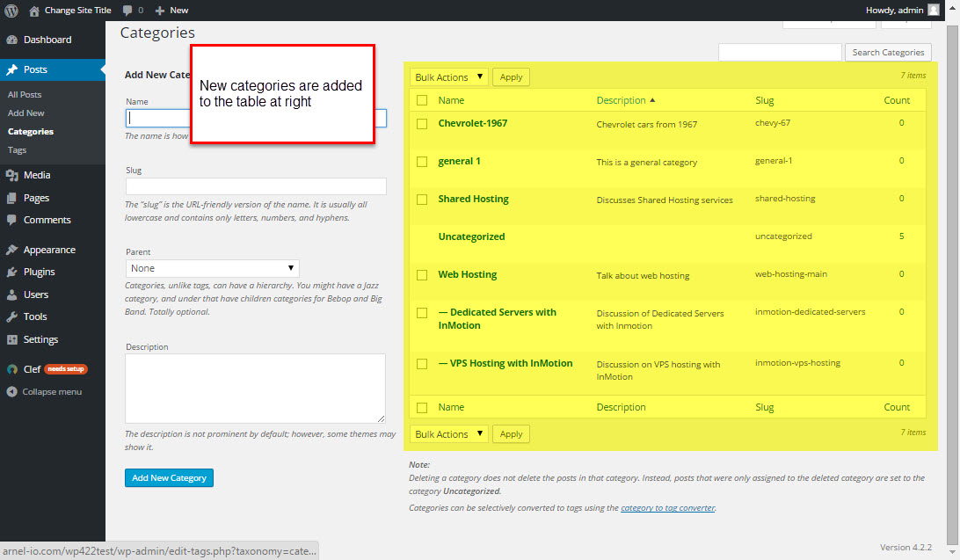Open Tags under Posts
Screen dimensions: 960x560
point(18,150)
